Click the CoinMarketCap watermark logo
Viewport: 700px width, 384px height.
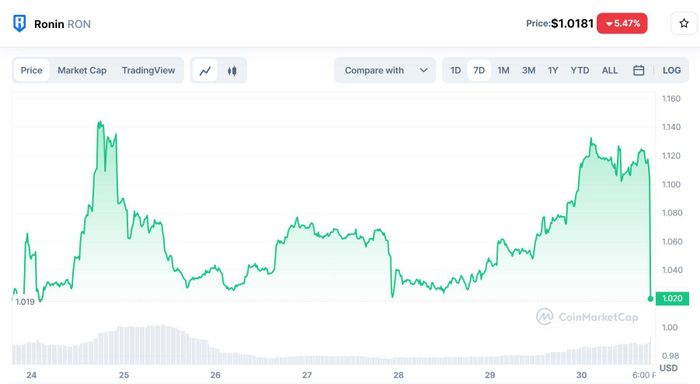pos(587,317)
